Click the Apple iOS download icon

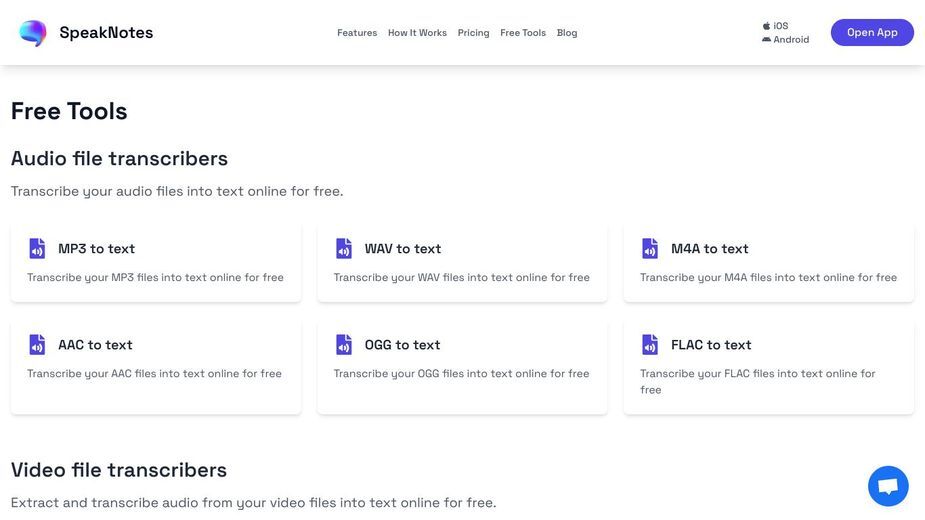[766, 26]
